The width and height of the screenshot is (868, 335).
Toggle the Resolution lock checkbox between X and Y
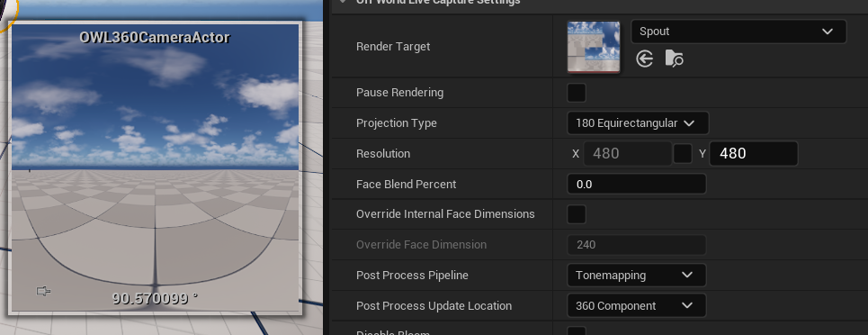tap(683, 154)
